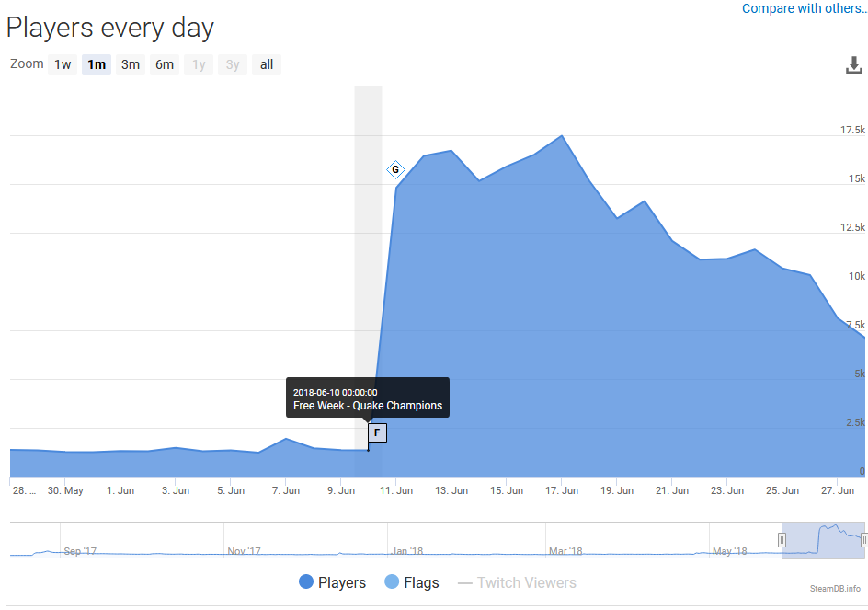Switch zoom to 3m
This screenshot has width=868, height=610.
tap(131, 64)
